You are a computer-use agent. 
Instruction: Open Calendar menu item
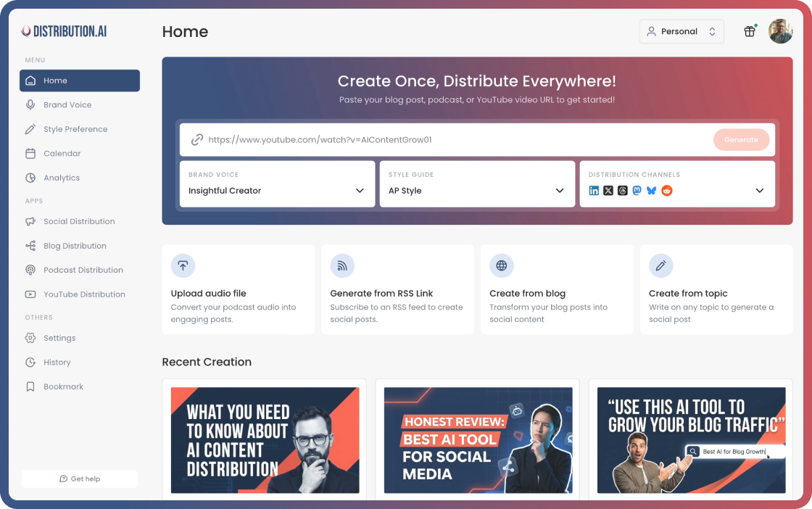pyautogui.click(x=80, y=153)
